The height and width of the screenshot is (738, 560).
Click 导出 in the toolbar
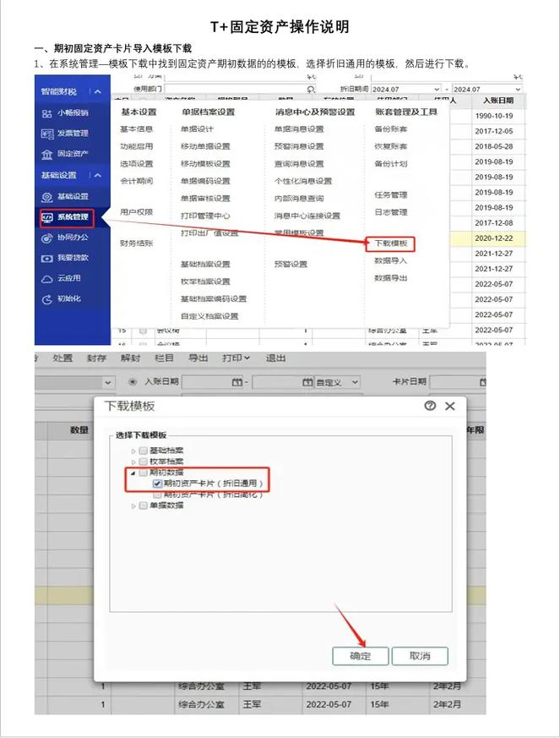198,358
